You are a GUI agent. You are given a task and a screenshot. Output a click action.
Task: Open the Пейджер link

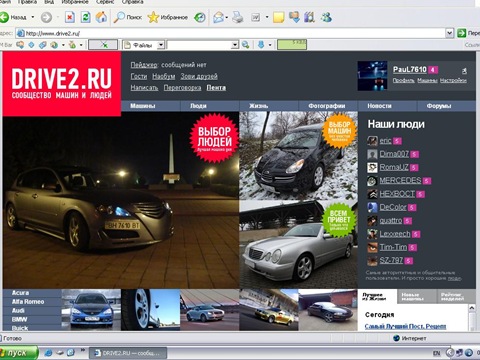tap(144, 65)
